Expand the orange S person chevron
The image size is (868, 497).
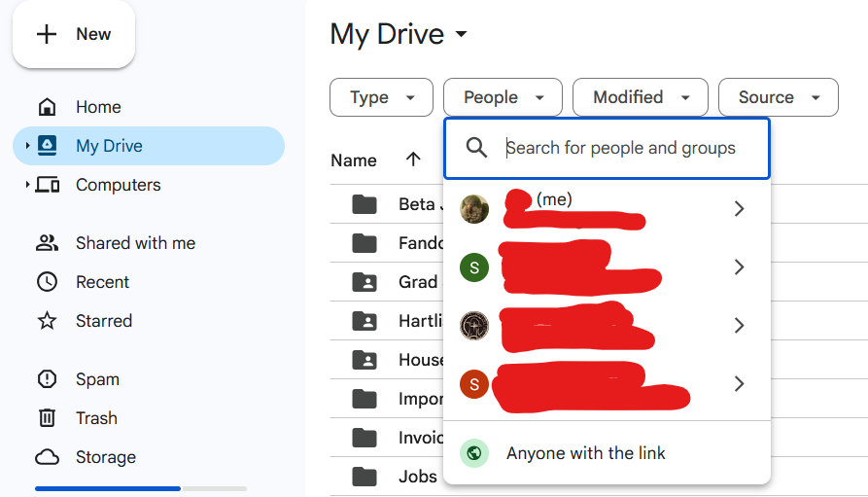click(x=739, y=384)
